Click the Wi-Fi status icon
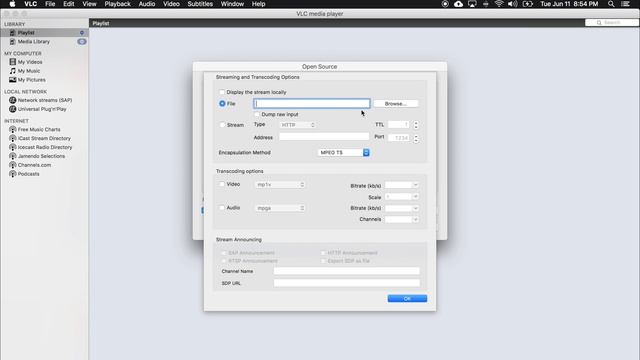This screenshot has width=640, height=360. click(499, 4)
